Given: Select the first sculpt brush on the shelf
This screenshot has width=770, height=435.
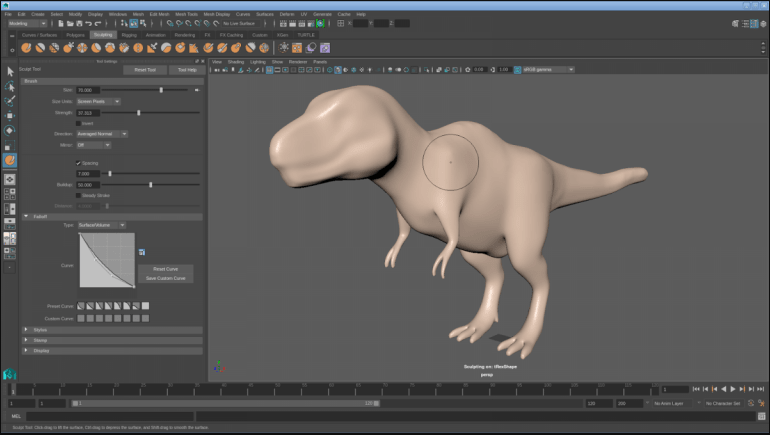Looking at the screenshot, I should tap(27, 47).
